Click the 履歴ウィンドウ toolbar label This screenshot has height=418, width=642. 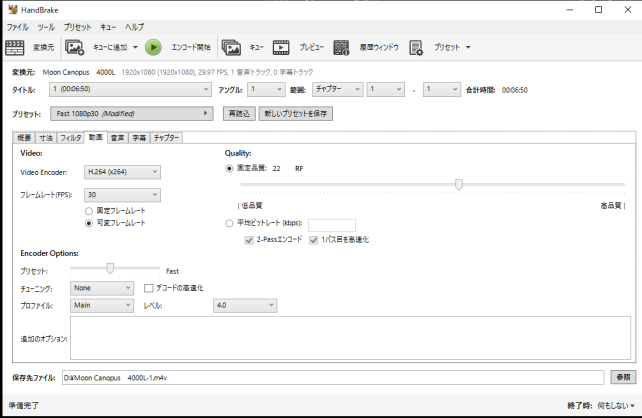click(x=379, y=47)
